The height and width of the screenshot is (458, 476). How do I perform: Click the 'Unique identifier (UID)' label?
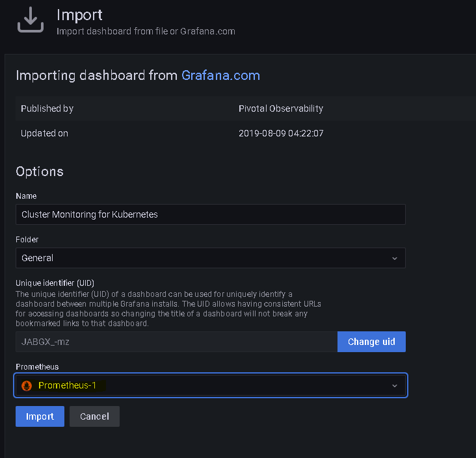(55, 283)
